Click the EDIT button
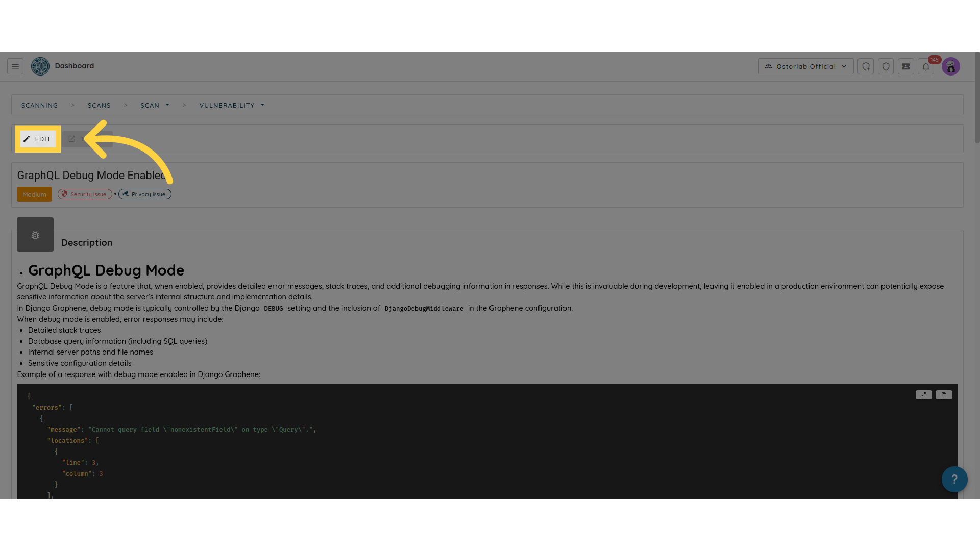 (x=38, y=139)
